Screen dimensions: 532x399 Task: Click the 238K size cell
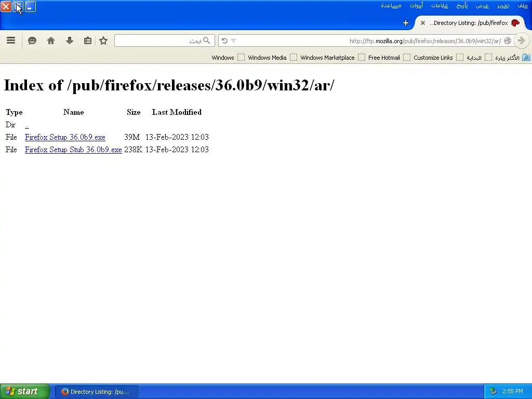[133, 150]
